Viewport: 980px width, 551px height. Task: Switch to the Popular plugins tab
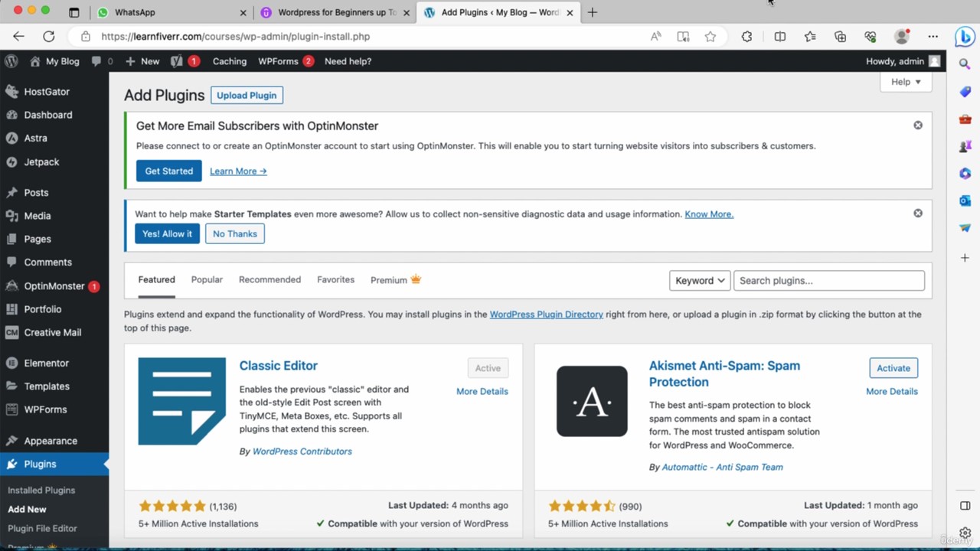point(207,280)
